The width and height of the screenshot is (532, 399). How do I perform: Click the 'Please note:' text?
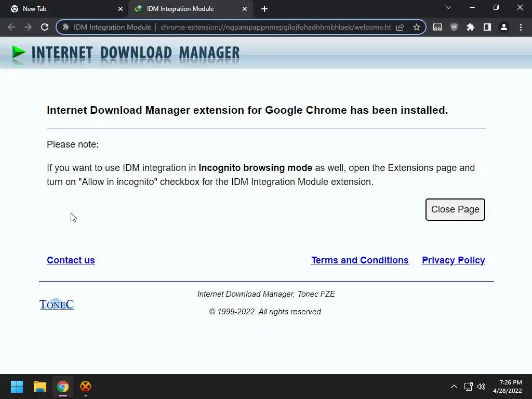coord(73,144)
